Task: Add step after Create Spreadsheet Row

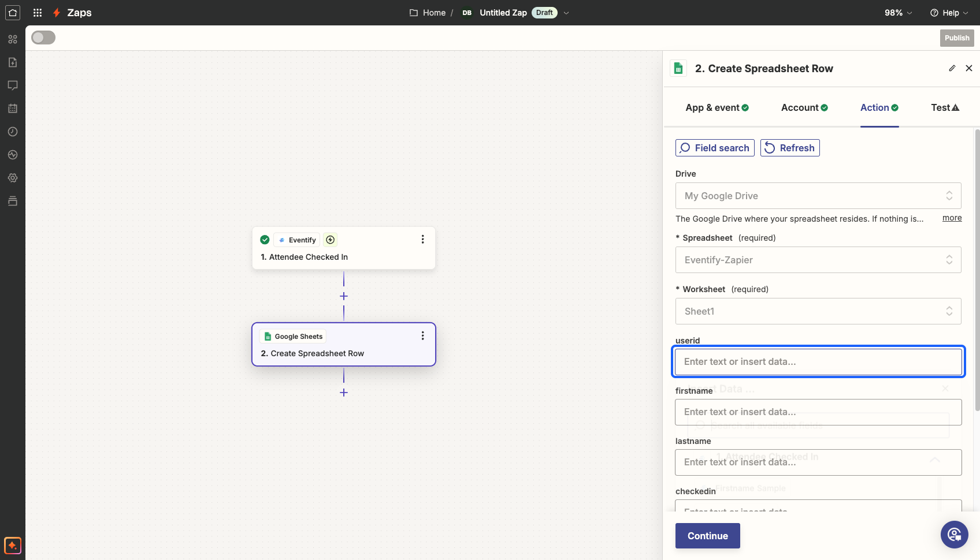Action: pos(344,393)
